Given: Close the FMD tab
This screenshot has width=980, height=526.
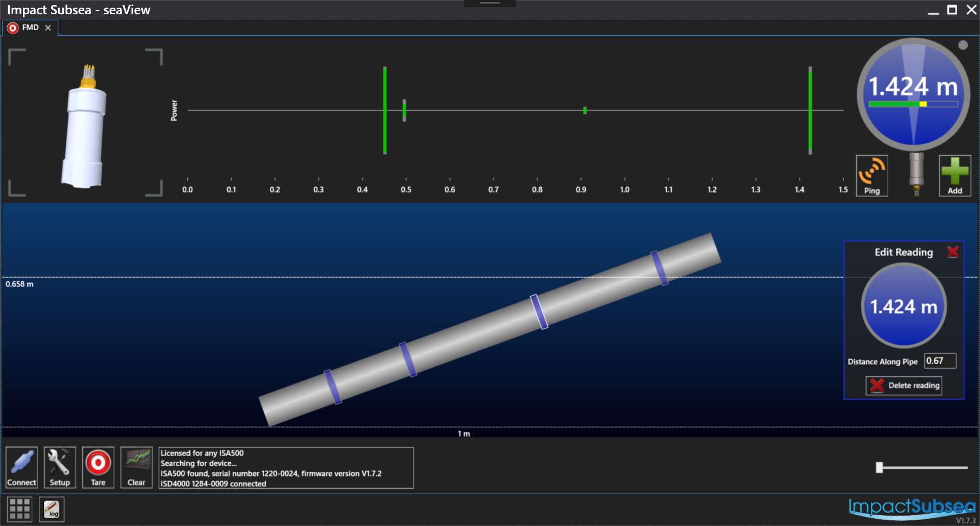Looking at the screenshot, I should click(x=48, y=28).
